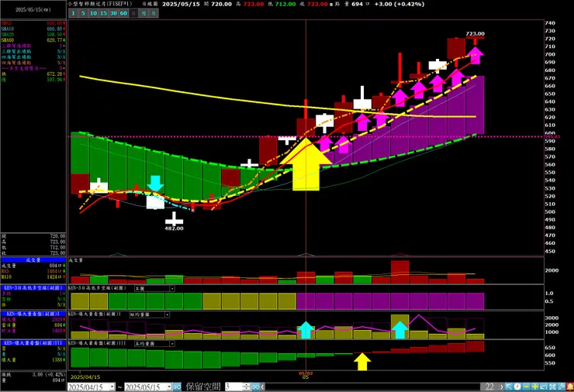Click the small yellow up arrow in bottom sub-chart
The image size is (574, 392).
click(362, 362)
